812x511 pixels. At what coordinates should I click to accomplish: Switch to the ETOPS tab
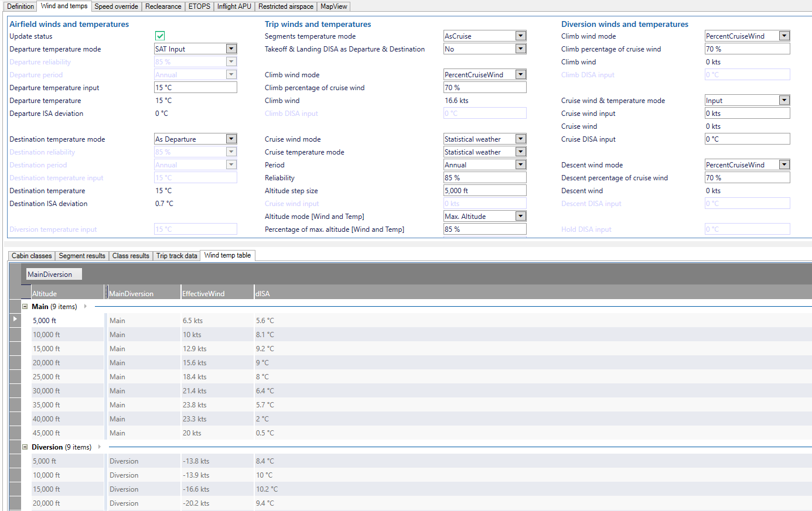coord(199,6)
